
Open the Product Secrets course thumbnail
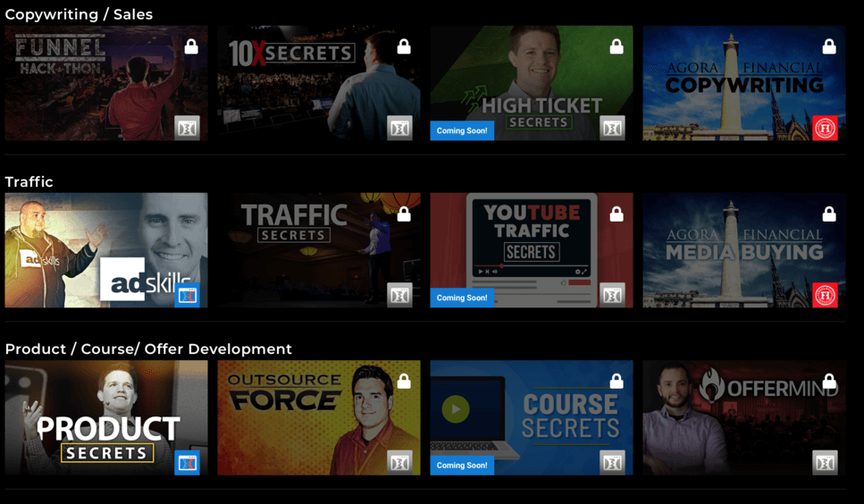106,417
